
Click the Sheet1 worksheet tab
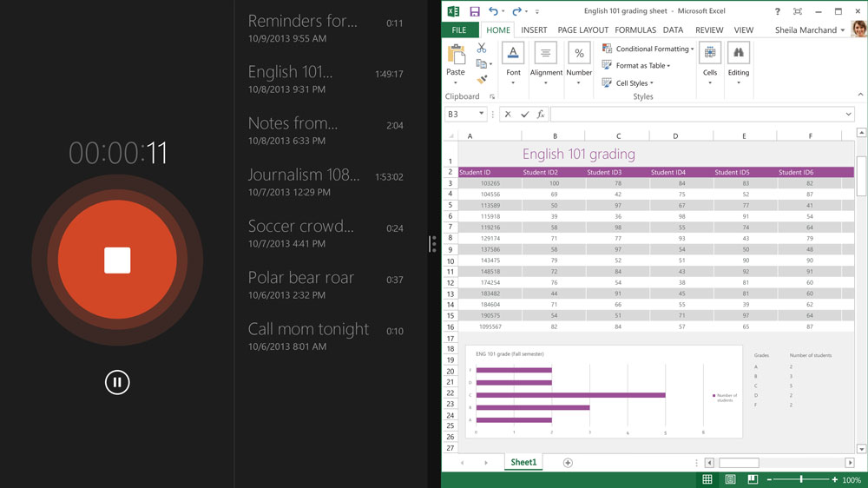[523, 463]
